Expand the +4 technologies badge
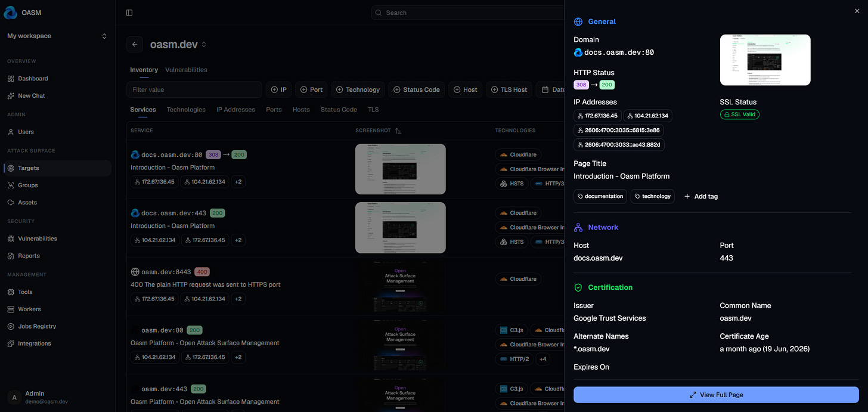 click(542, 359)
